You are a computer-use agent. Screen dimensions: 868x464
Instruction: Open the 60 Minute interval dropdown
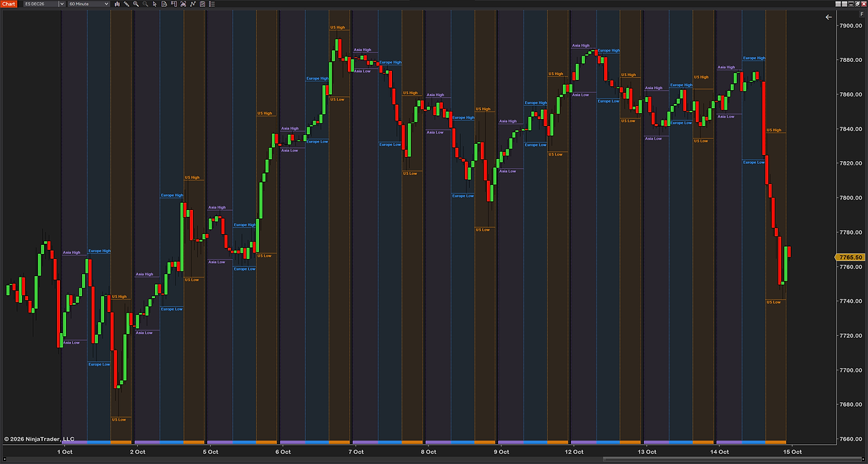(x=88, y=4)
